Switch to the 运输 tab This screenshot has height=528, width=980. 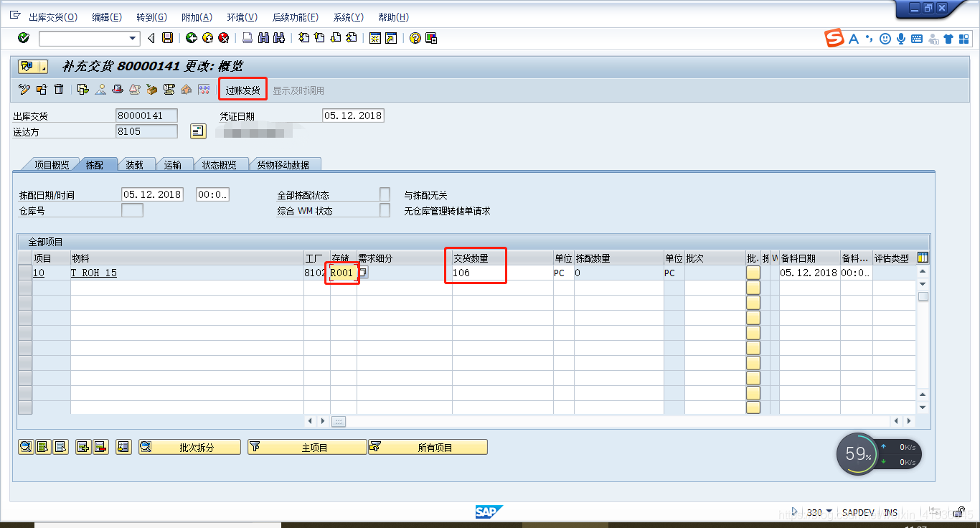172,165
